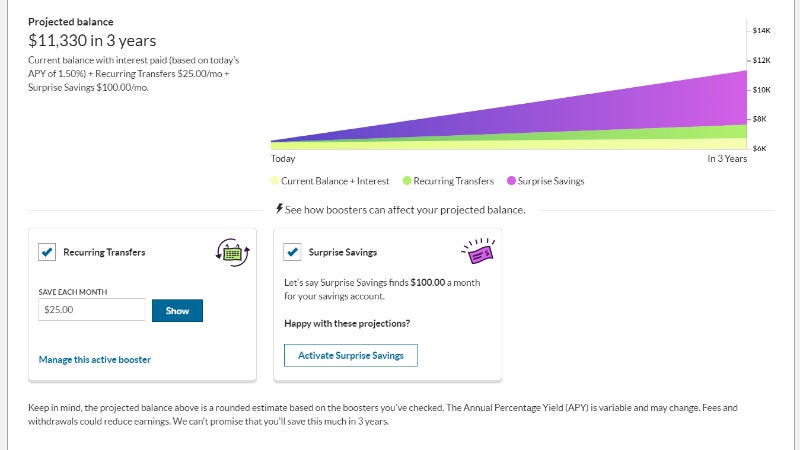Click the Recurring Transfers legend label text
The width and height of the screenshot is (800, 450).
(454, 181)
